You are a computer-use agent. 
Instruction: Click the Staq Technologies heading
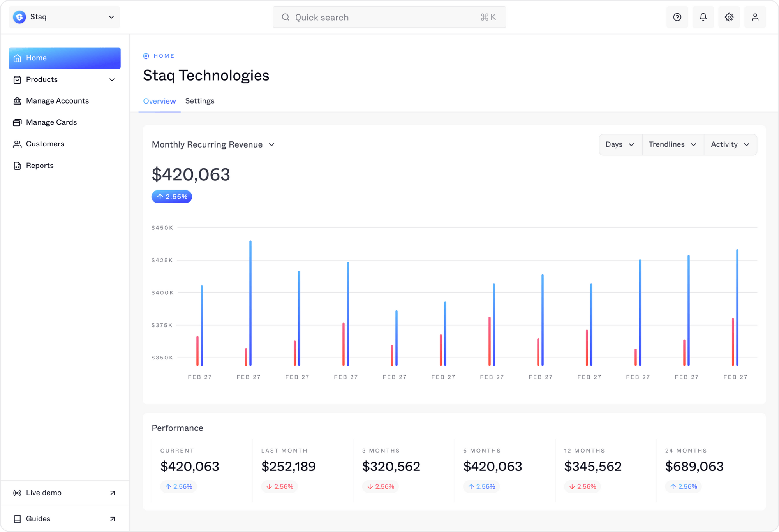(x=206, y=76)
